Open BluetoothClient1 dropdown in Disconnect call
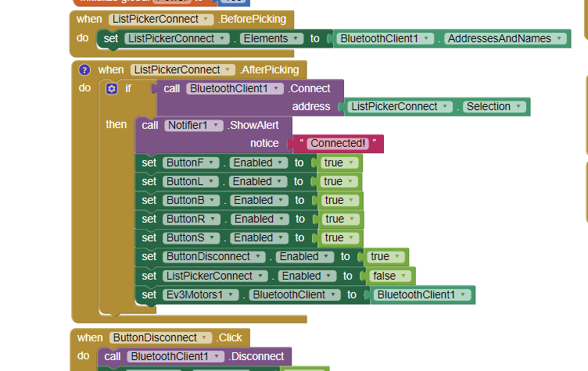The image size is (588, 371). 174,356
